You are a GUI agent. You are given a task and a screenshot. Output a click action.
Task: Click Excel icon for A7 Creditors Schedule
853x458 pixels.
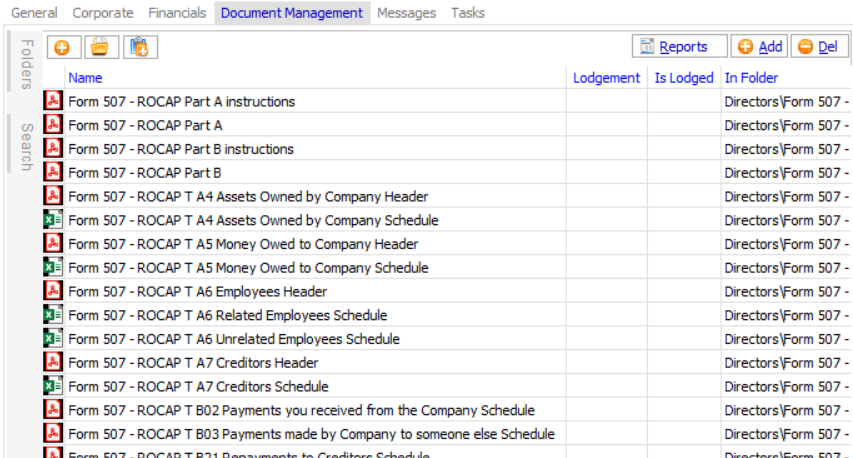click(53, 386)
